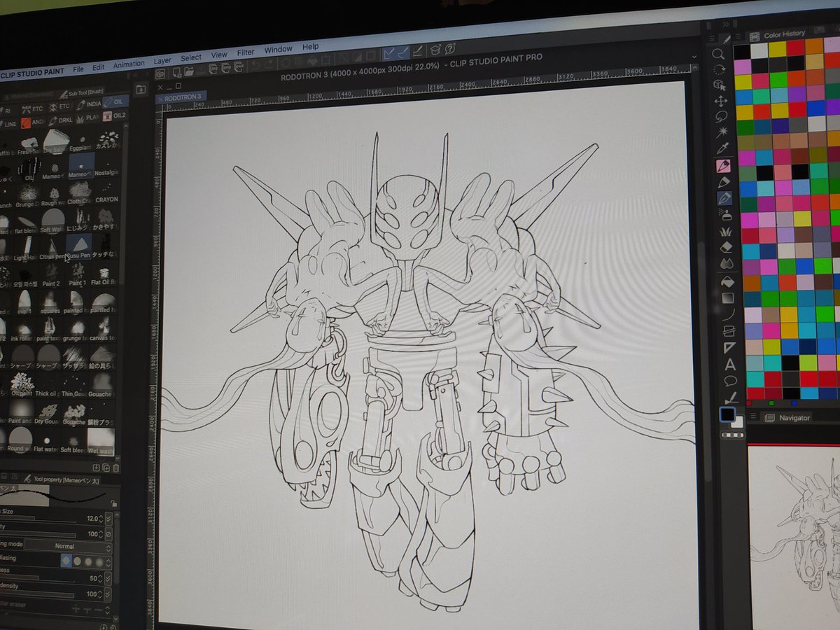The height and width of the screenshot is (630, 840).
Task: Open the Filter menu
Action: point(246,52)
